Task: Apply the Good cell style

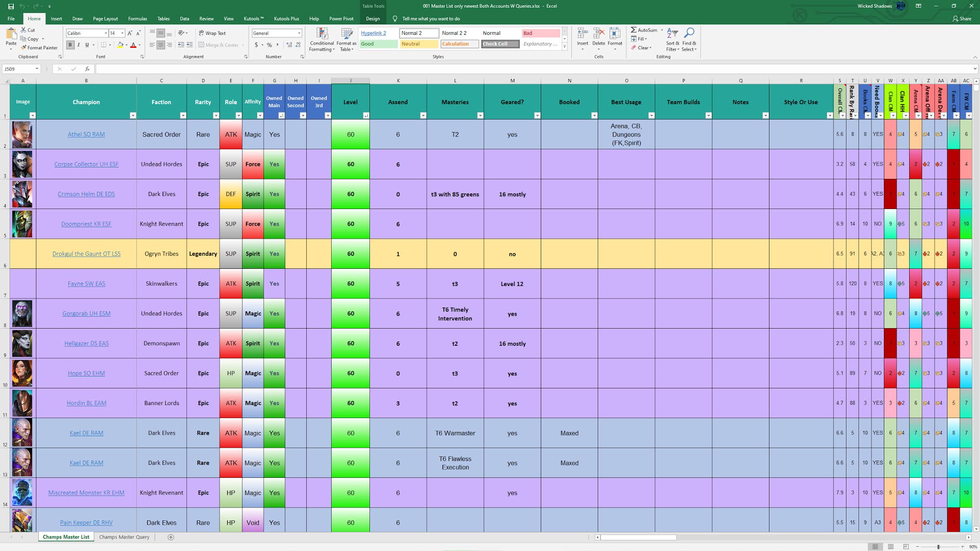Action: [378, 44]
